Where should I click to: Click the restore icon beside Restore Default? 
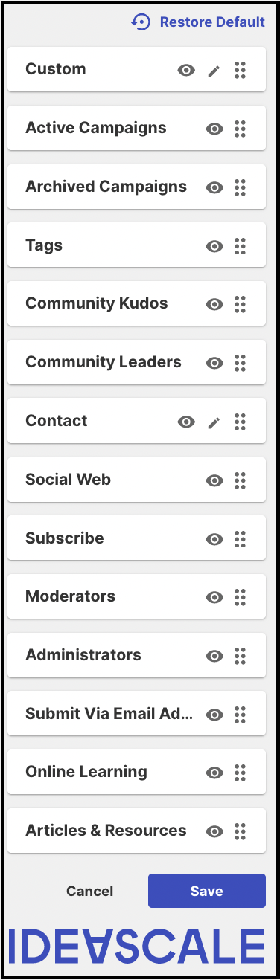141,22
